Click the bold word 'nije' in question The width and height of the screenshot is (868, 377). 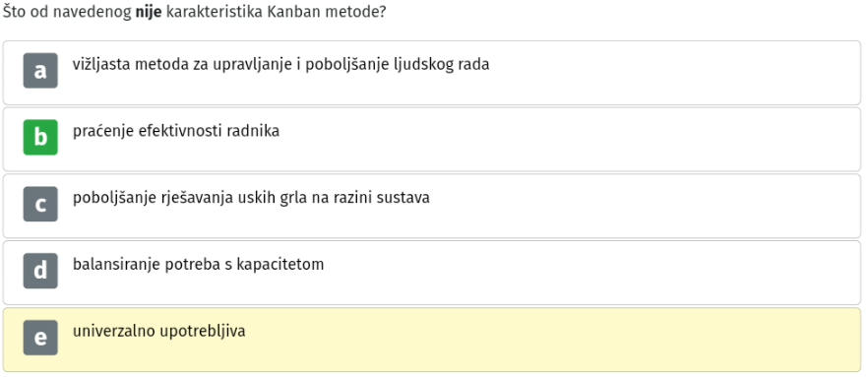(x=149, y=13)
